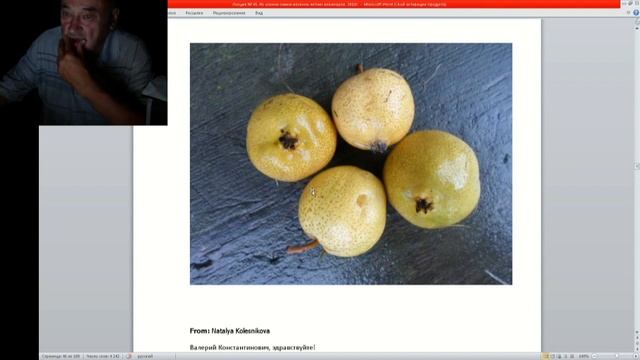
Task: Click the proofing errors icon in status bar
Action: pos(129,356)
